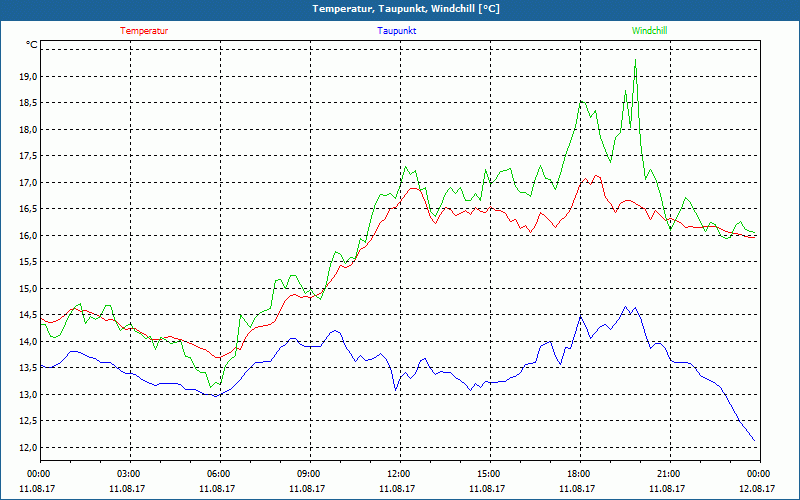Select the 06:00 time axis label
This screenshot has width=800, height=500.
pos(219,474)
